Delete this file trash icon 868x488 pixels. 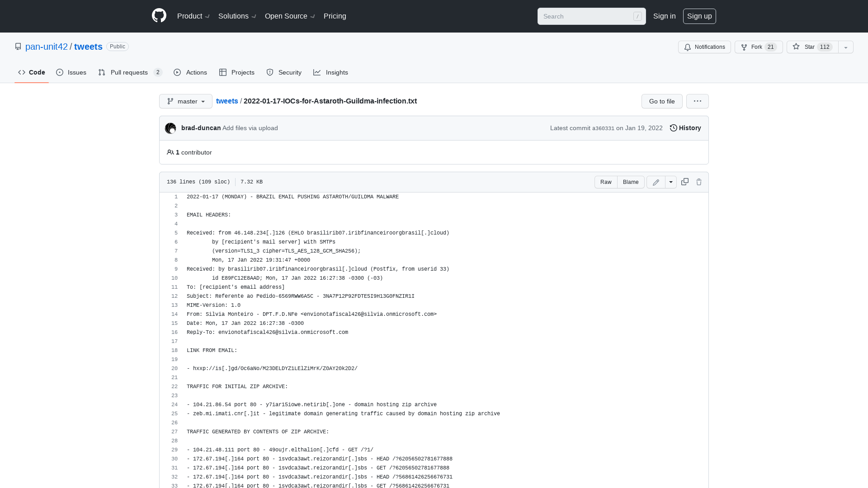click(699, 182)
